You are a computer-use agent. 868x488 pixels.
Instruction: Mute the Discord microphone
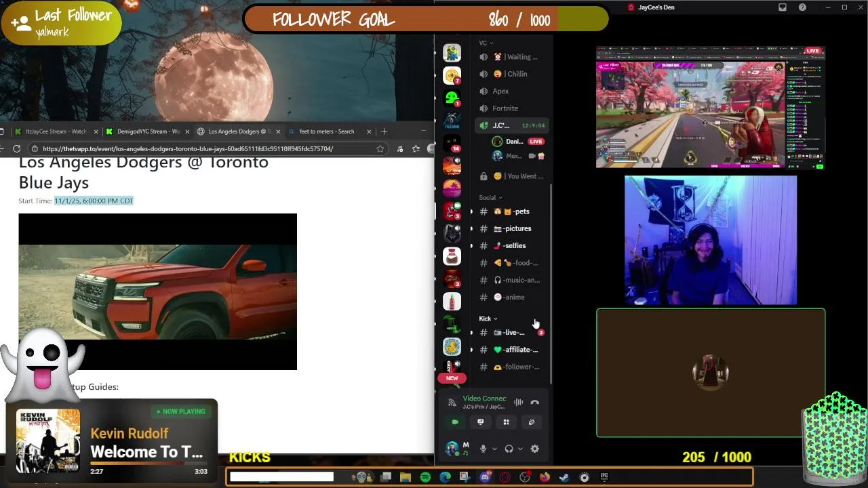[483, 449]
